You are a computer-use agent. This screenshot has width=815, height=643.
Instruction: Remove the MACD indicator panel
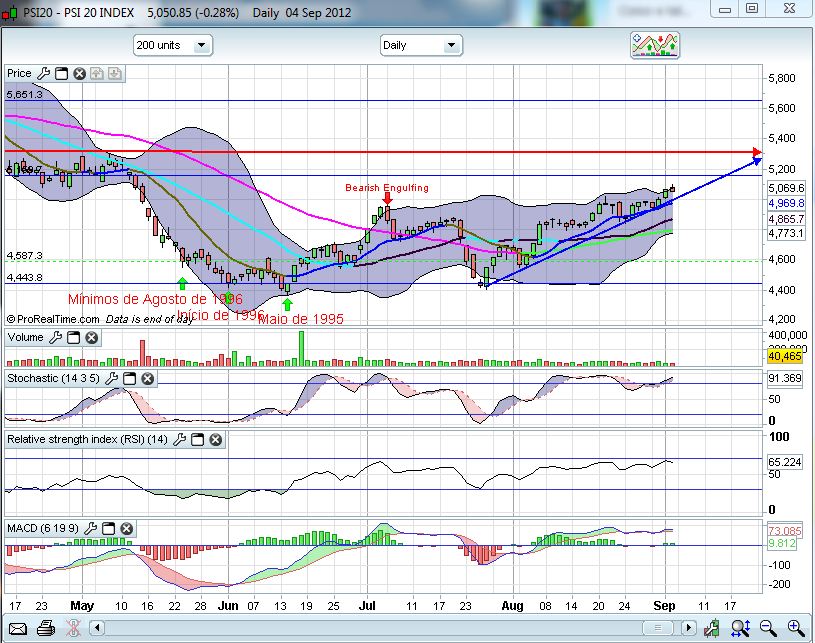click(126, 529)
